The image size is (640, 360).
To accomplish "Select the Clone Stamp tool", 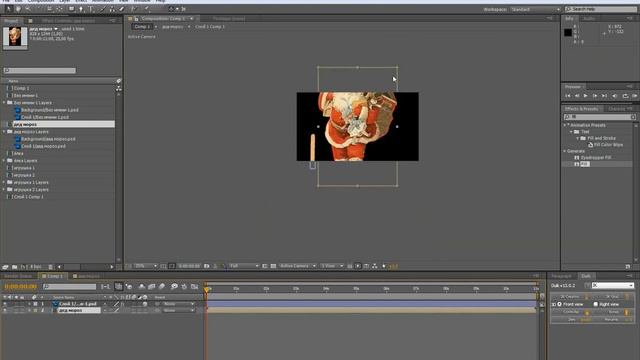I will (x=112, y=9).
